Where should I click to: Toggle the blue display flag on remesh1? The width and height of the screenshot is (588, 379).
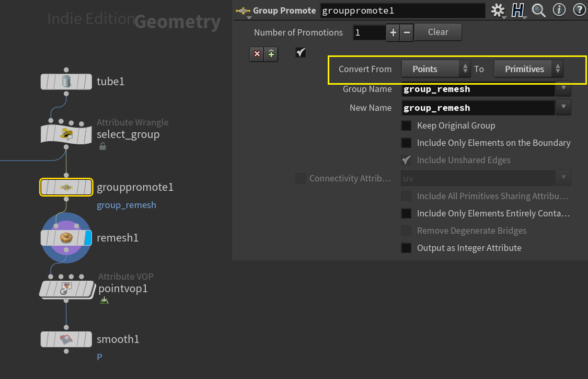pyautogui.click(x=88, y=238)
